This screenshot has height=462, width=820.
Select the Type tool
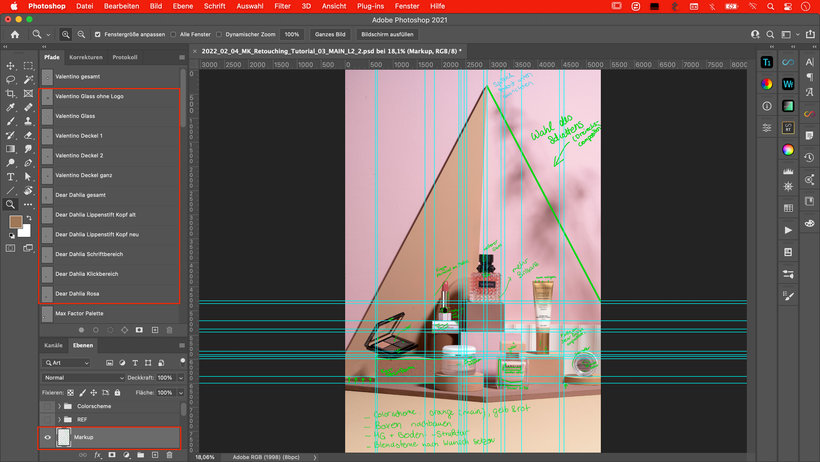pyautogui.click(x=10, y=177)
